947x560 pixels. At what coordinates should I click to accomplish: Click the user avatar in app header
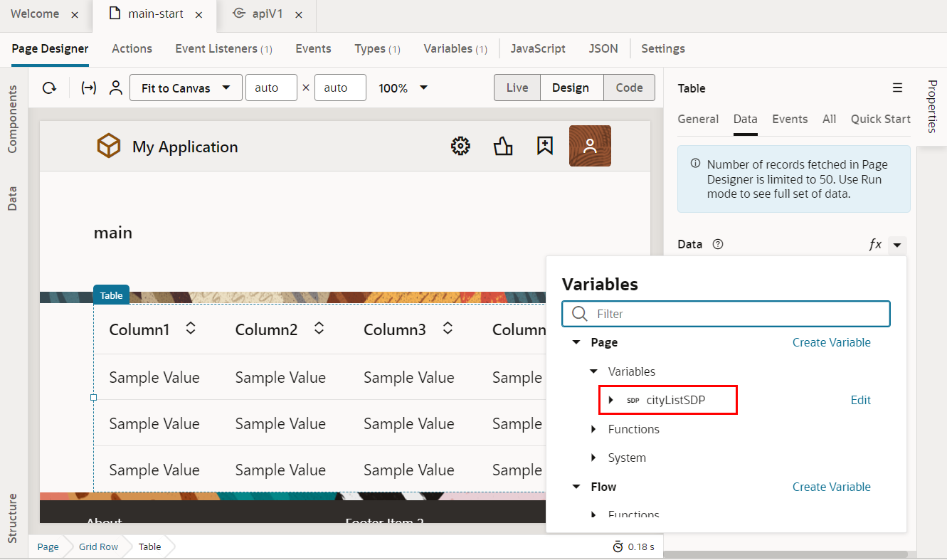590,146
